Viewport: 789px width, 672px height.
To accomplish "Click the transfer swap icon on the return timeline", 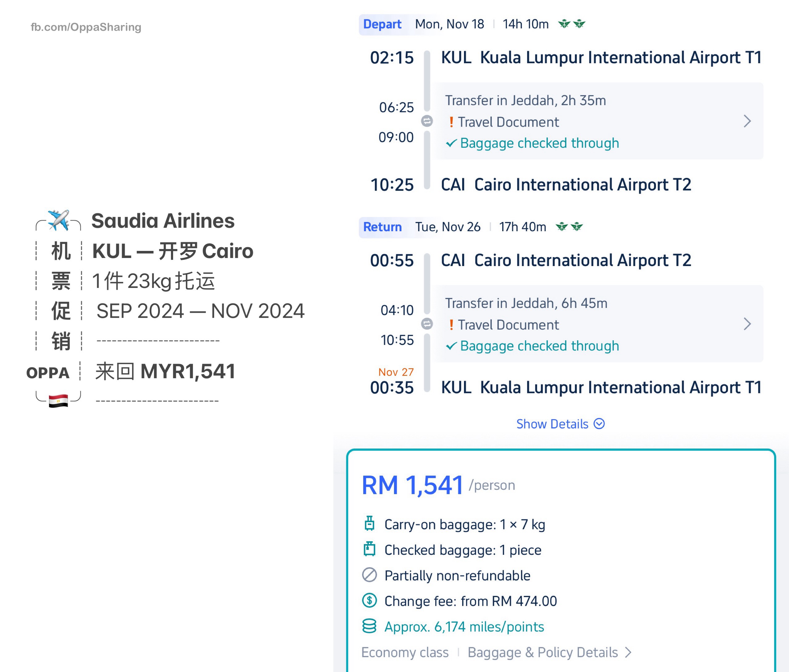I will 427,324.
